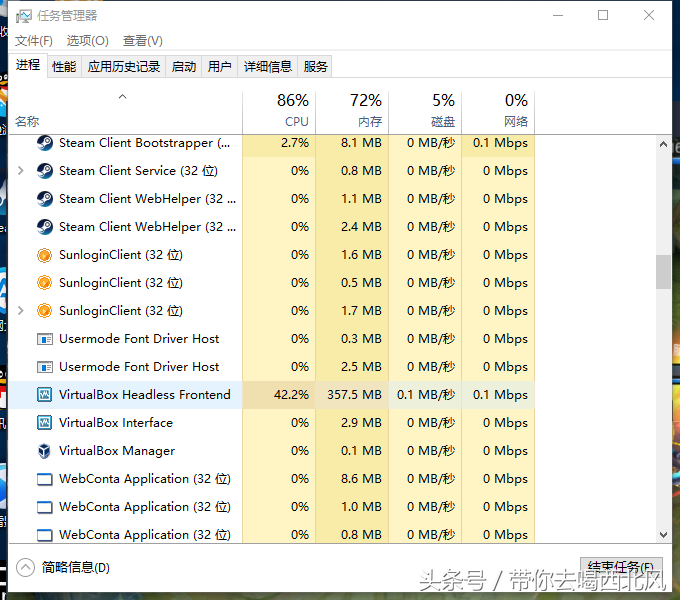Click the process list scrollbar thumb

click(x=663, y=272)
